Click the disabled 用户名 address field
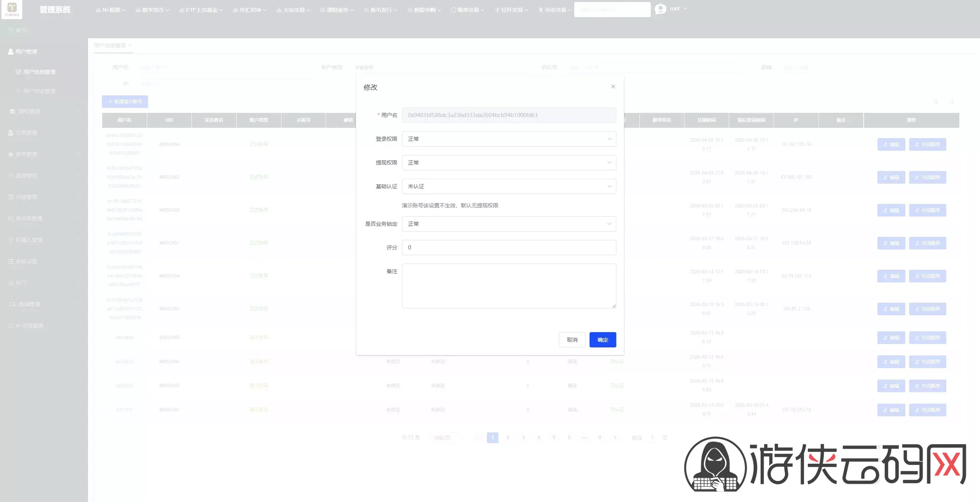980x502 pixels. click(509, 115)
